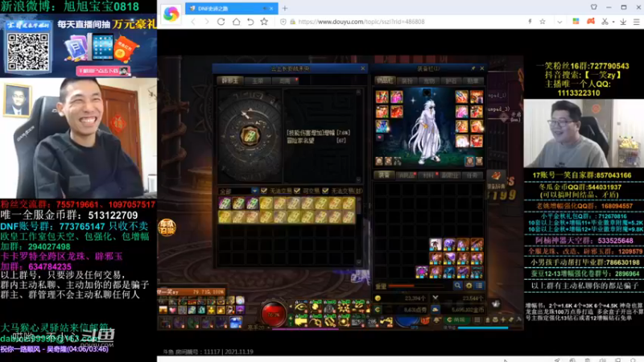The image size is (644, 362).
Task: Click the colorful browser logo
Action: click(171, 14)
